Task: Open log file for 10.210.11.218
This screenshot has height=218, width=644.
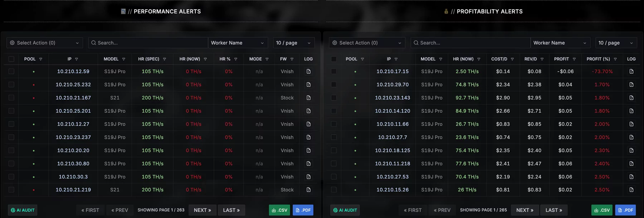Action: click(631, 163)
